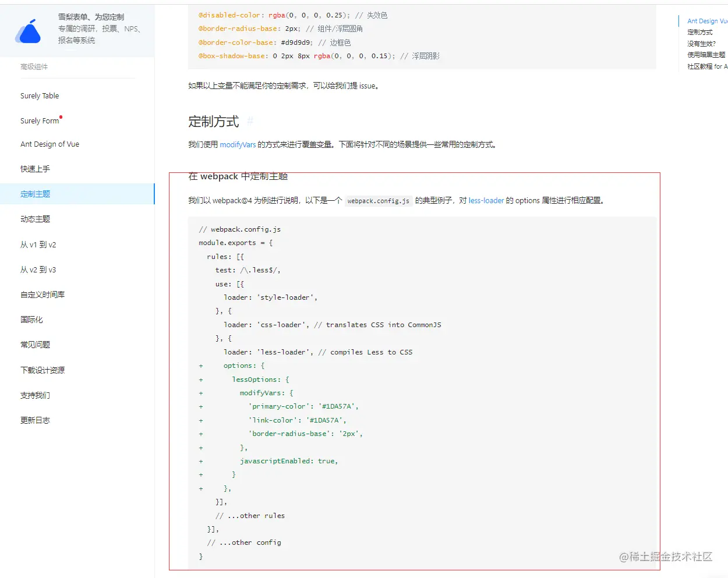Click the 雪梨表单、为您定制 banner text
This screenshot has width=728, height=578.
(x=91, y=17)
